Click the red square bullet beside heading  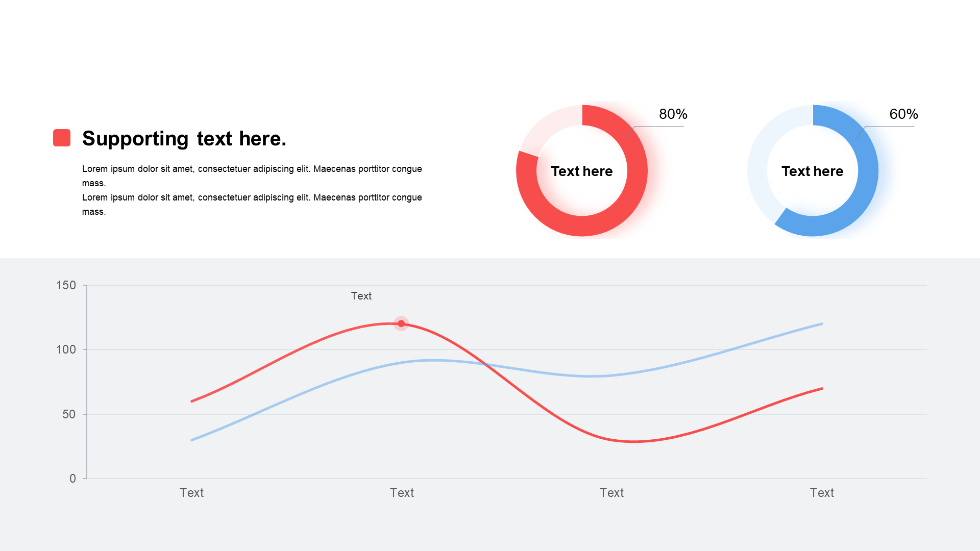62,138
